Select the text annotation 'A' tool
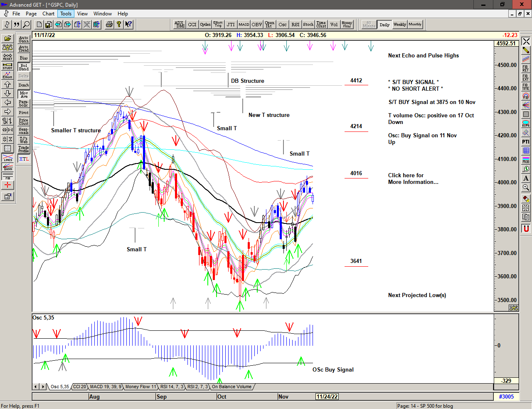The image size is (532, 409). click(x=526, y=178)
